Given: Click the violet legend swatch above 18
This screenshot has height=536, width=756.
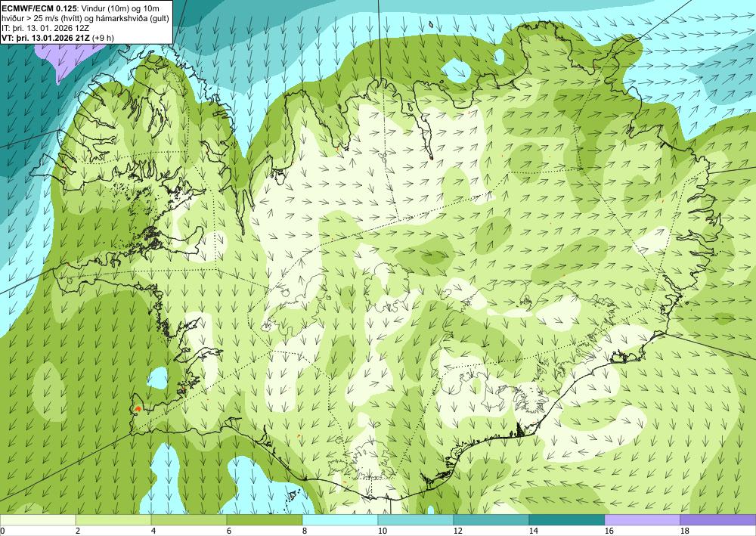Looking at the screenshot, I should (718, 520).
